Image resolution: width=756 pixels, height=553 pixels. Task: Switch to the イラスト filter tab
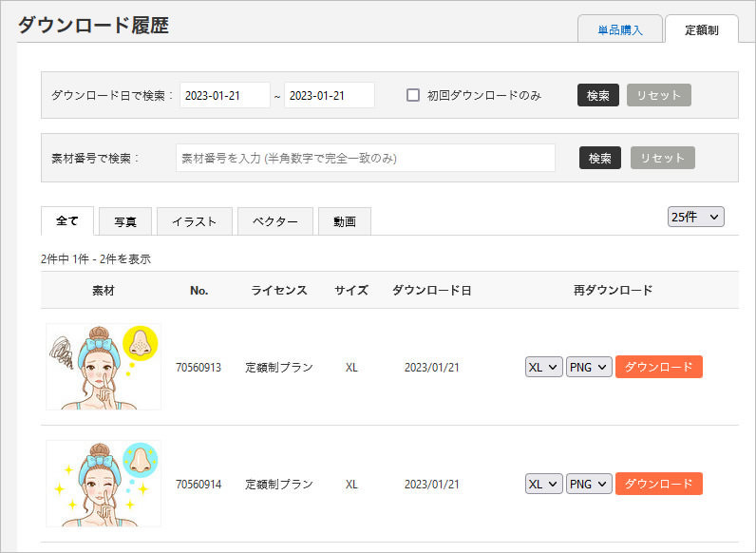point(194,221)
